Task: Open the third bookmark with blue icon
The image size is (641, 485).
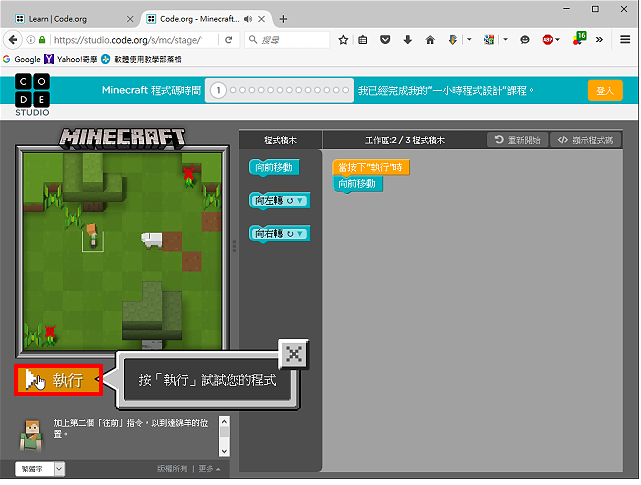Action: point(141,59)
